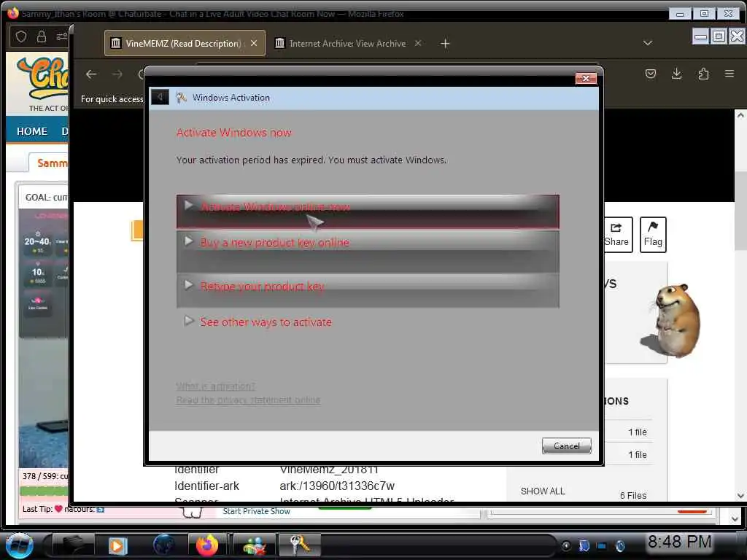Open Firefox downloads panel

pos(676,74)
